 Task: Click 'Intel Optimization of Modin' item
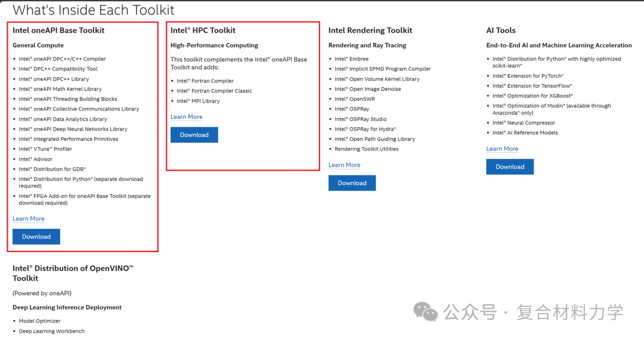click(552, 109)
